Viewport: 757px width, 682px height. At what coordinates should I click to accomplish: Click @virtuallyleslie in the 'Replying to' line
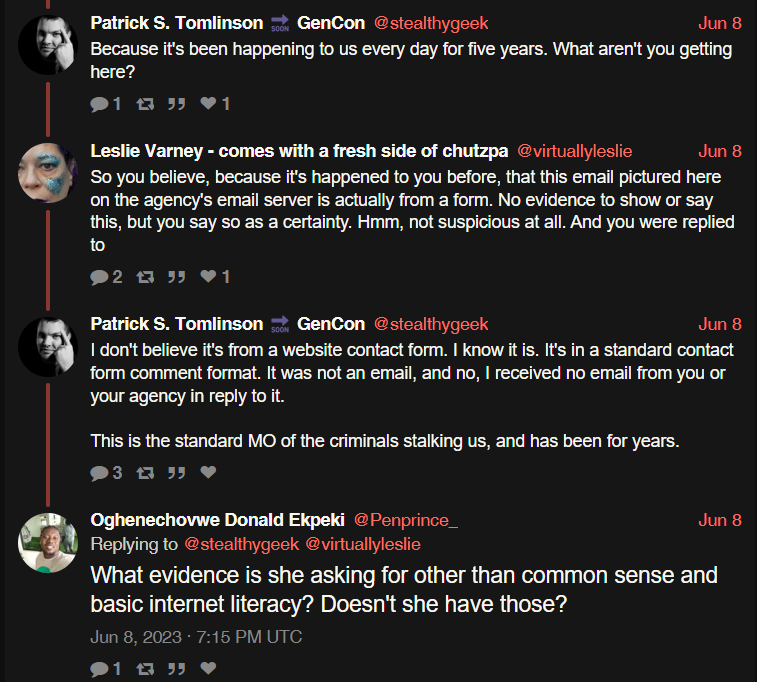coord(363,544)
